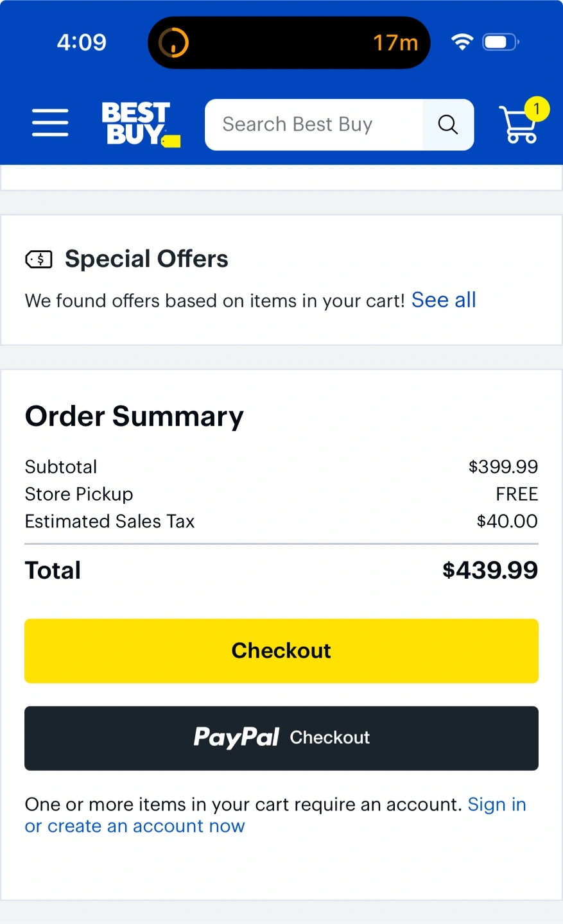Tap the battery status icon
563x924 pixels.
(501, 42)
